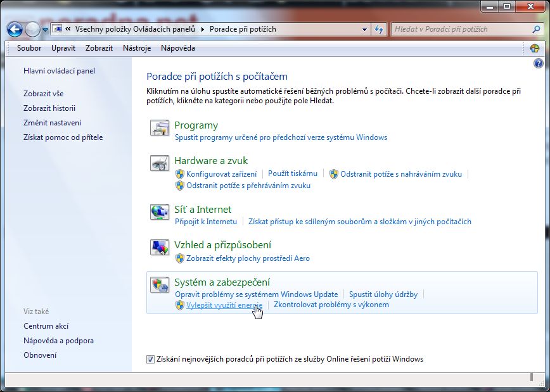550x392 pixels.
Task: Expand the address bar history dropdown
Action: 365,30
